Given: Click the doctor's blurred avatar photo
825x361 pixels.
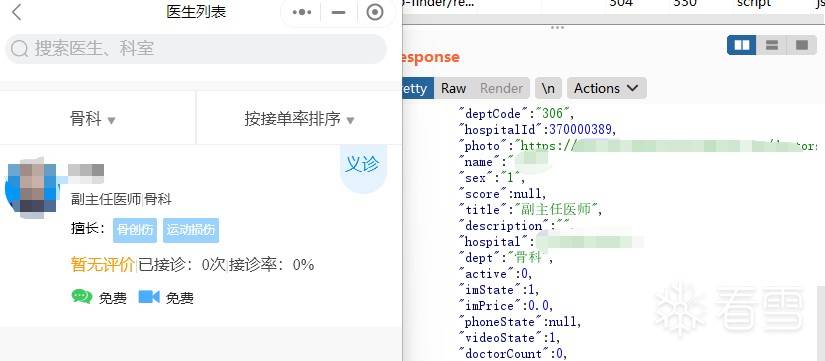Looking at the screenshot, I should 31,187.
